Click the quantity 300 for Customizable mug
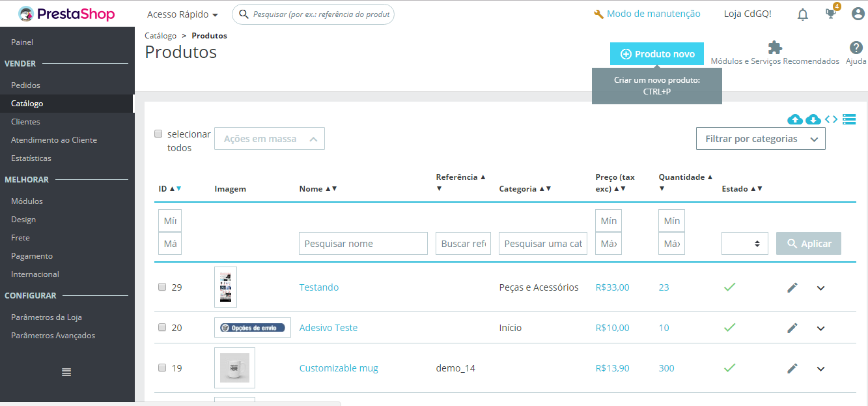This screenshot has width=868, height=406. [x=666, y=368]
